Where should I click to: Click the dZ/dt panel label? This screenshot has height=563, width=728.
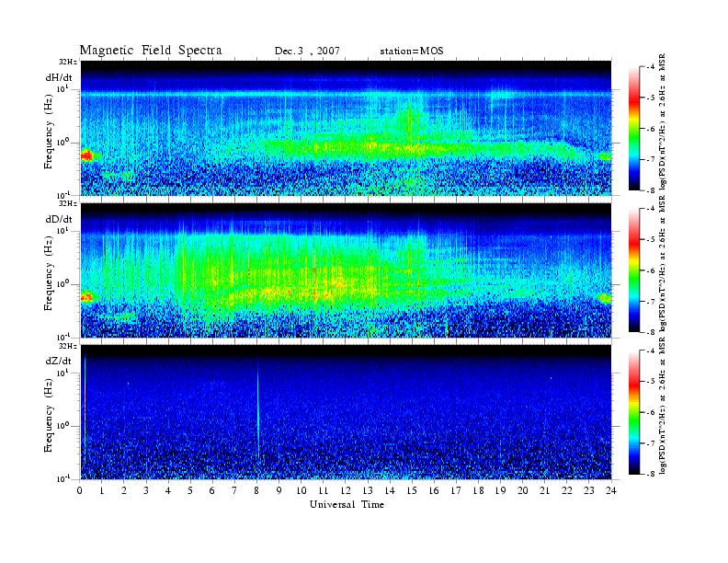point(59,361)
